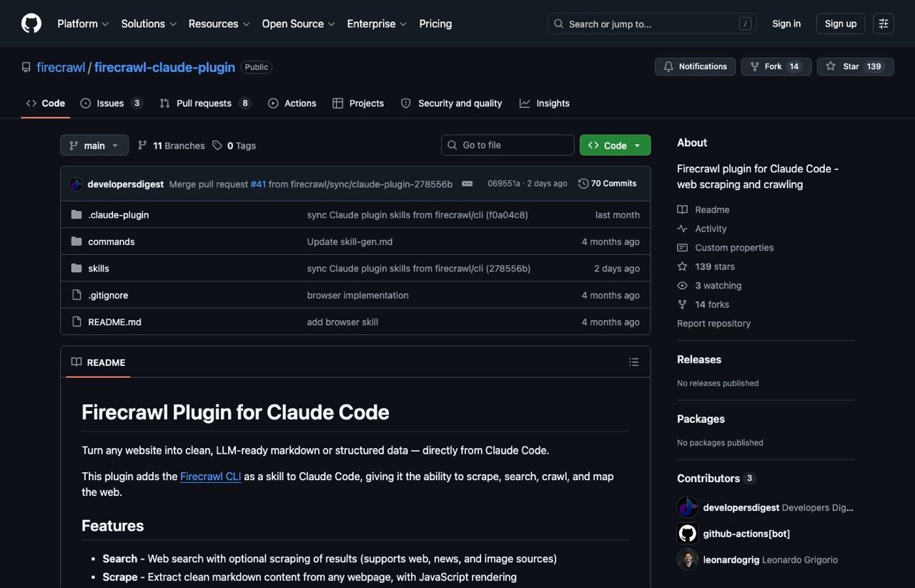Open commit message 'add browser skill'
915x588 pixels.
[342, 322]
